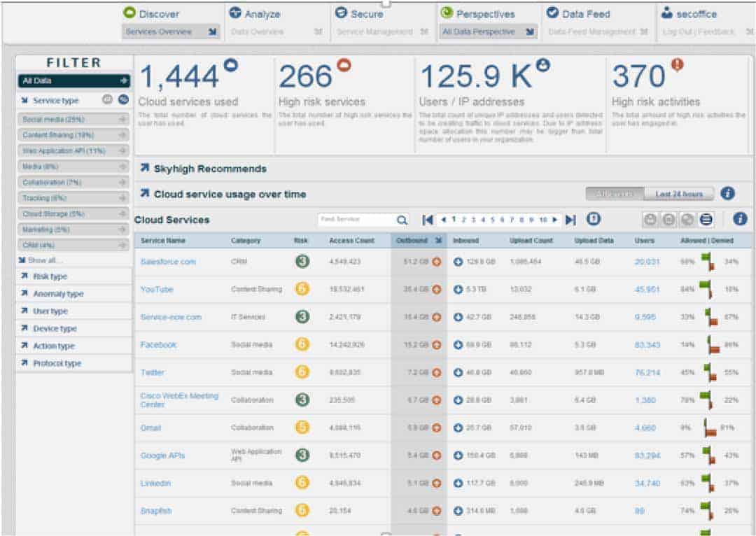Click Salesforce.com risk badge 3
The width and height of the screenshot is (756, 536).
click(x=302, y=261)
